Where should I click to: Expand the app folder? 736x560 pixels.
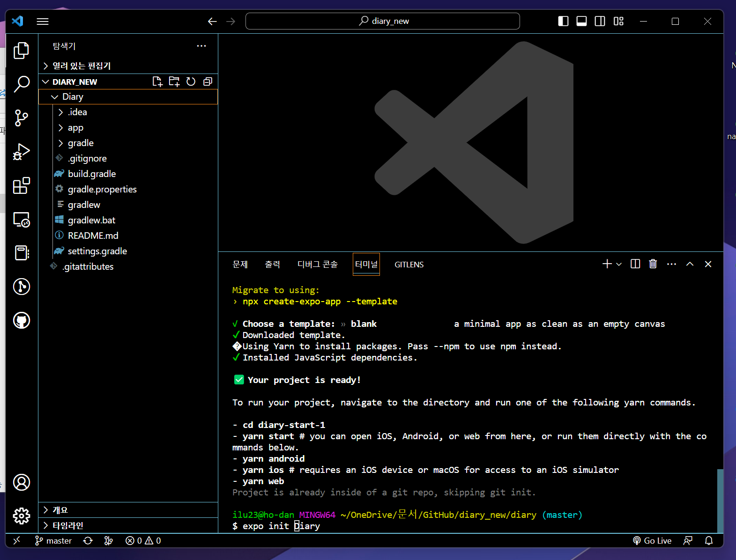point(128,128)
